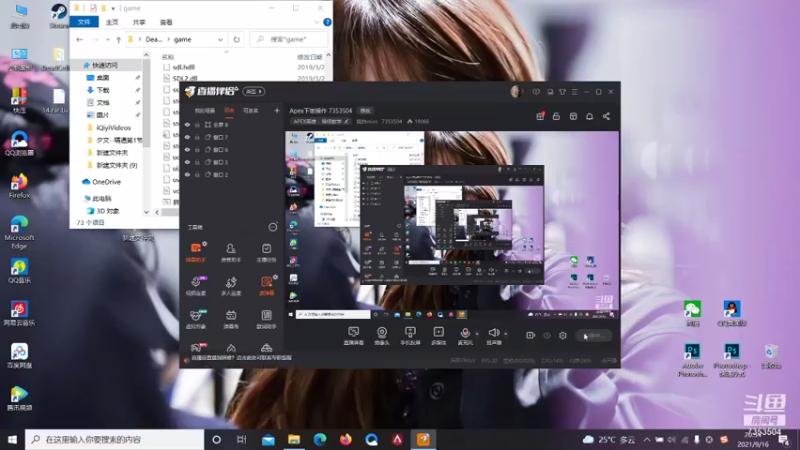Open the hamburger menu in streaming app title bar
The width and height of the screenshot is (800, 450).
coord(574,92)
